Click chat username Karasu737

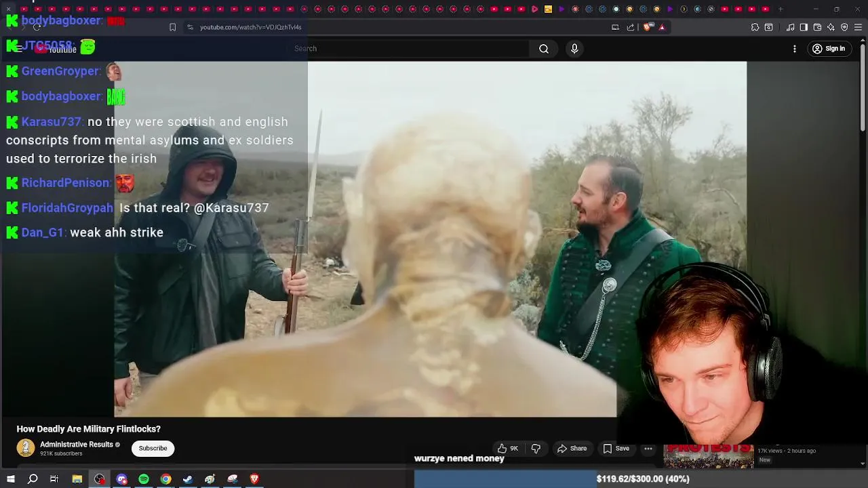coord(52,122)
